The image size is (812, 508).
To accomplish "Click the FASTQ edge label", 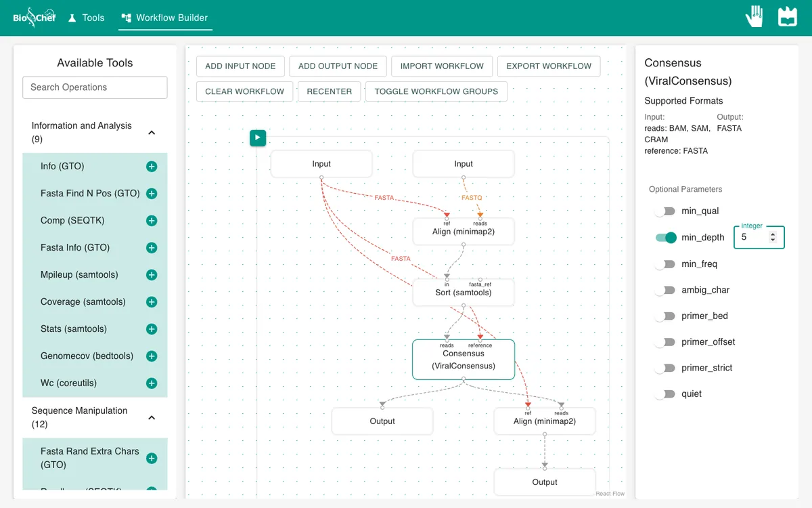I will click(x=472, y=198).
